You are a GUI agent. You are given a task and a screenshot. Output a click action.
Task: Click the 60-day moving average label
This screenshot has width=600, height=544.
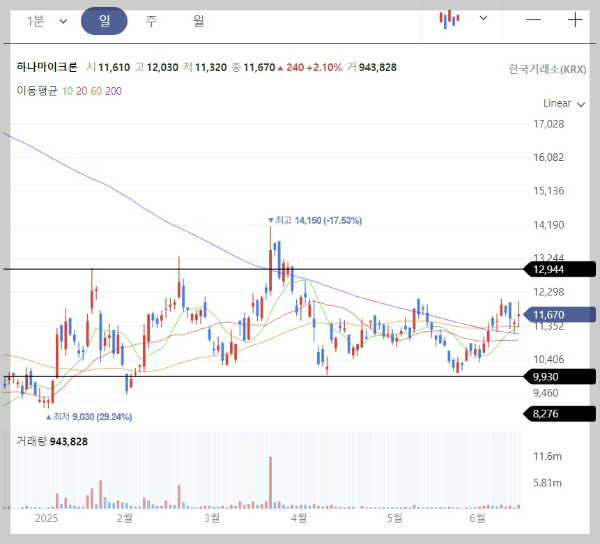[96, 91]
